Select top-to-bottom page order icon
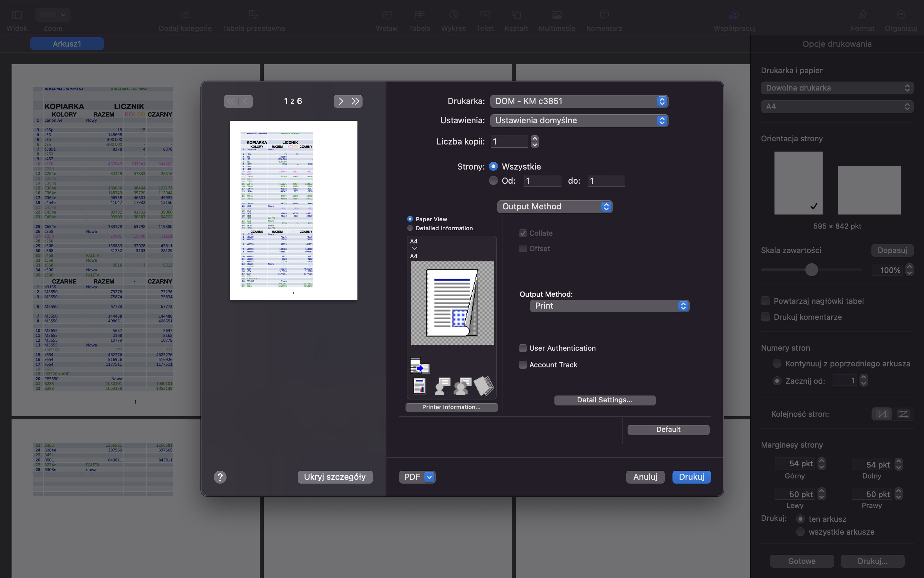The image size is (924, 578). click(x=882, y=414)
